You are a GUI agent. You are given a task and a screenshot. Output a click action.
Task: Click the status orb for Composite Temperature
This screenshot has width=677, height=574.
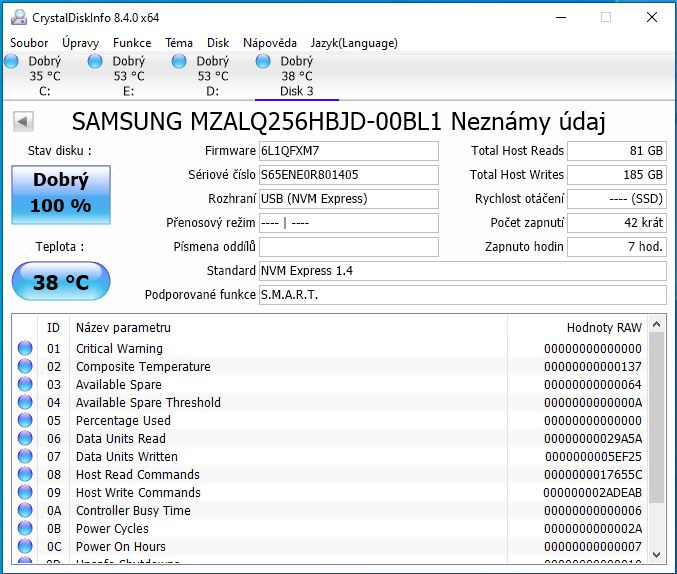point(25,366)
